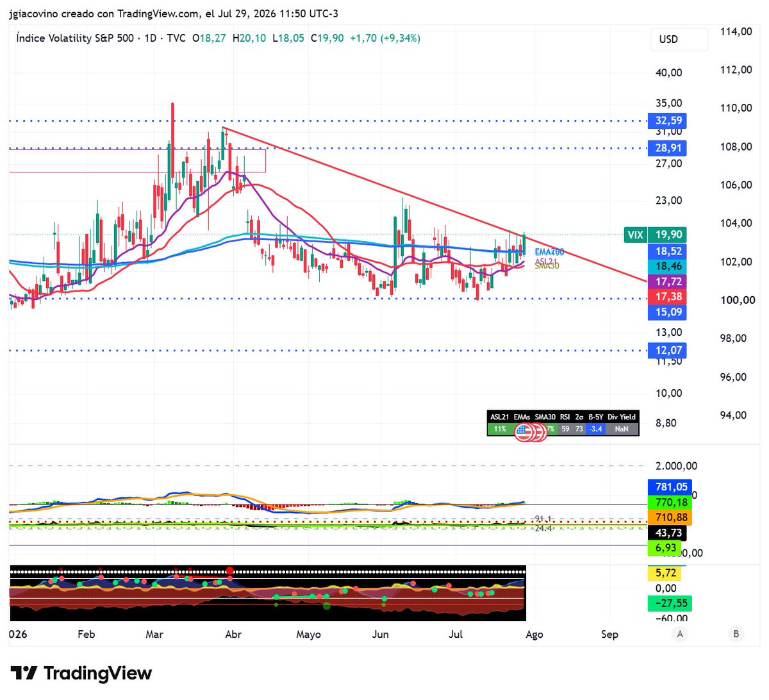The width and height of the screenshot is (769, 700).
Task: Click the green -27,55 indicator label
Action: coord(668,603)
